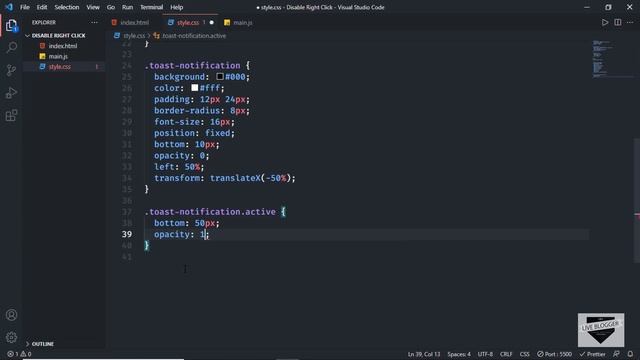640x360 pixels.
Task: Click the VS Code logo in title bar
Action: point(9,7)
